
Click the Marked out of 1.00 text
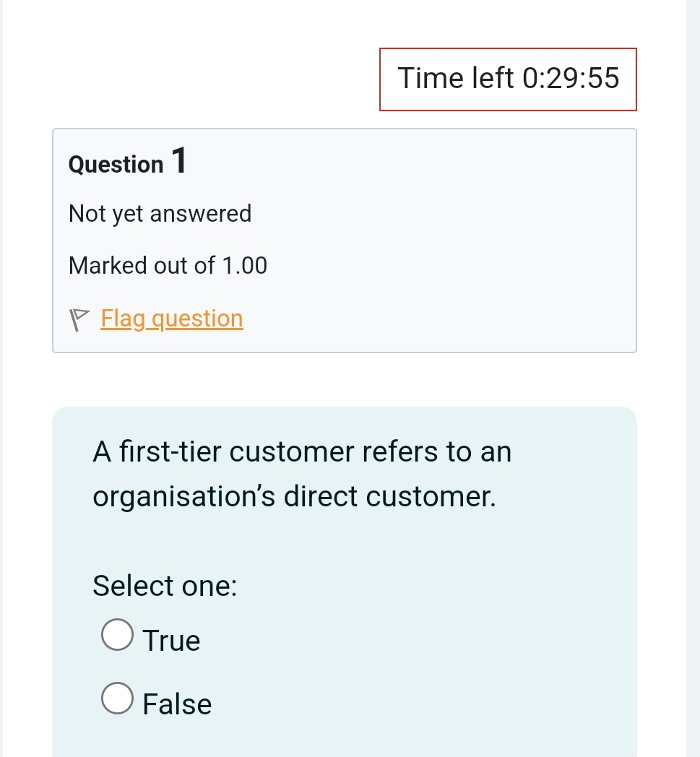point(168,265)
